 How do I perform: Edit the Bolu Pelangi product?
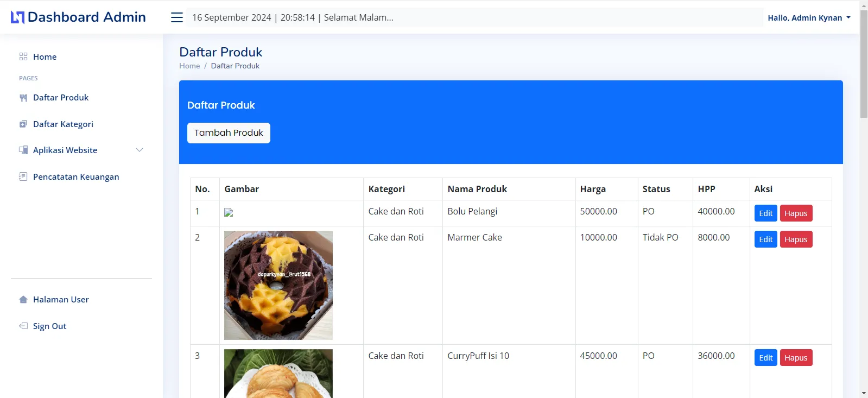tap(765, 213)
